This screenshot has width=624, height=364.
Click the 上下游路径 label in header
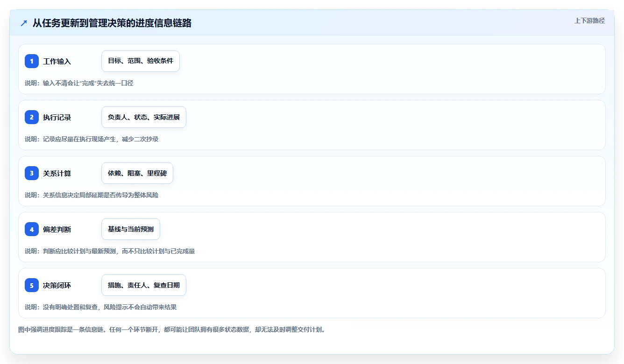coord(589,21)
